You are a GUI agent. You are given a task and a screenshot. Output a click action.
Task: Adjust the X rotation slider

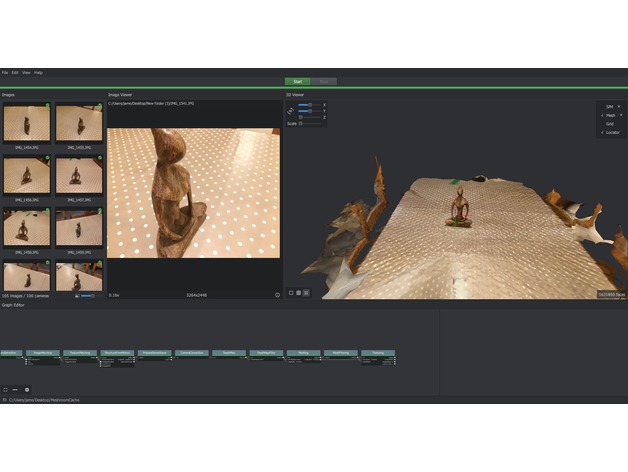309,104
